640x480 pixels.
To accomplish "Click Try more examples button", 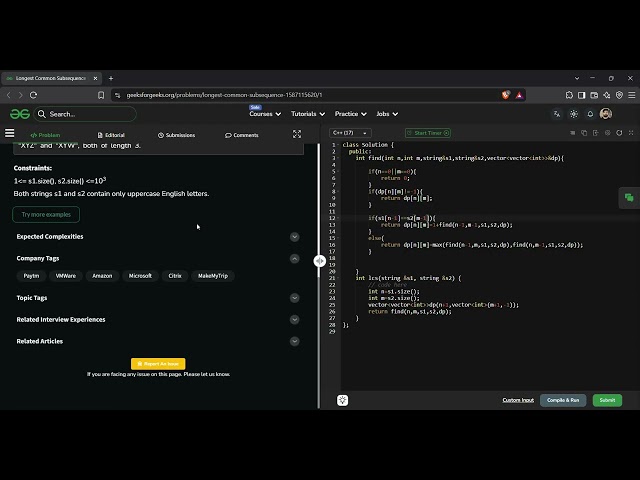I will pos(46,215).
